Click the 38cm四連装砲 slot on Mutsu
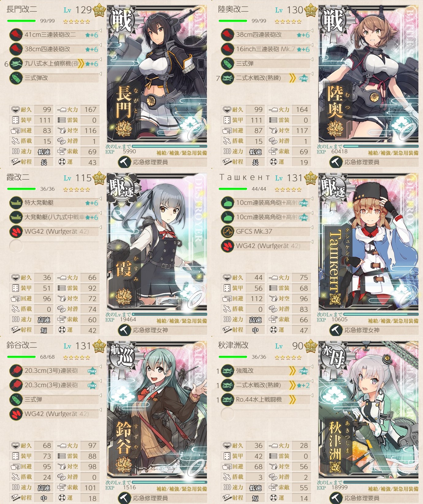 [265, 35]
